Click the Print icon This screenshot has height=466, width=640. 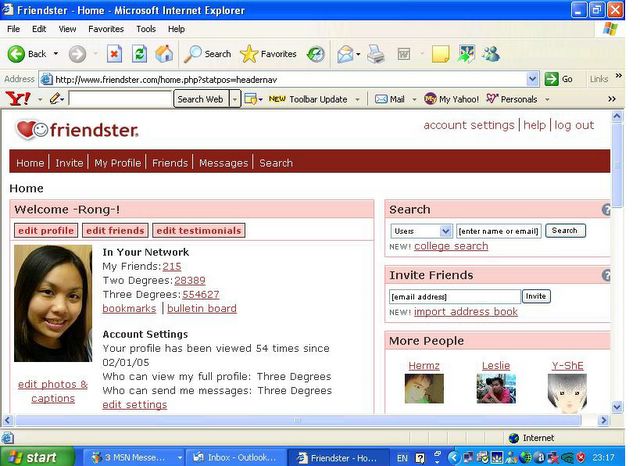point(376,54)
